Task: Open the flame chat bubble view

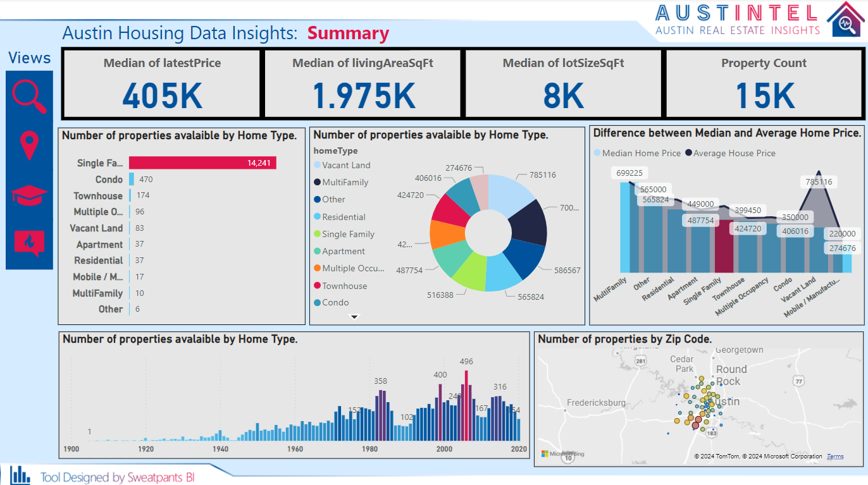Action: (29, 243)
